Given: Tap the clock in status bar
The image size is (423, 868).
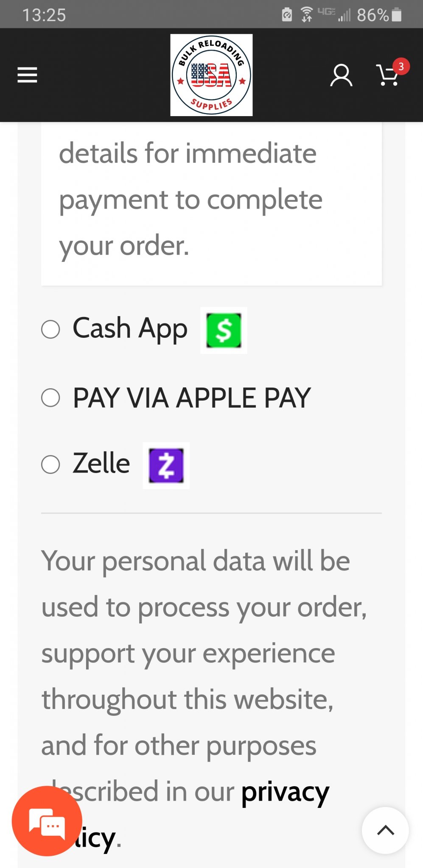Looking at the screenshot, I should (44, 15).
